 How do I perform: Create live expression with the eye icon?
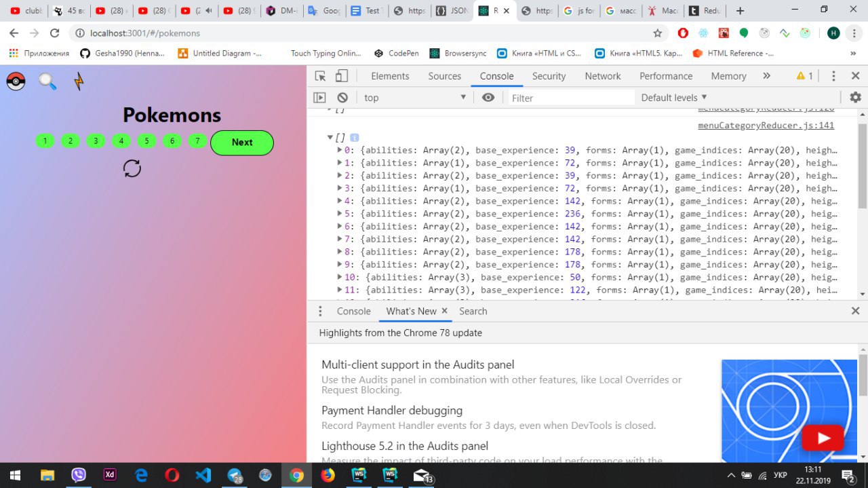click(488, 98)
